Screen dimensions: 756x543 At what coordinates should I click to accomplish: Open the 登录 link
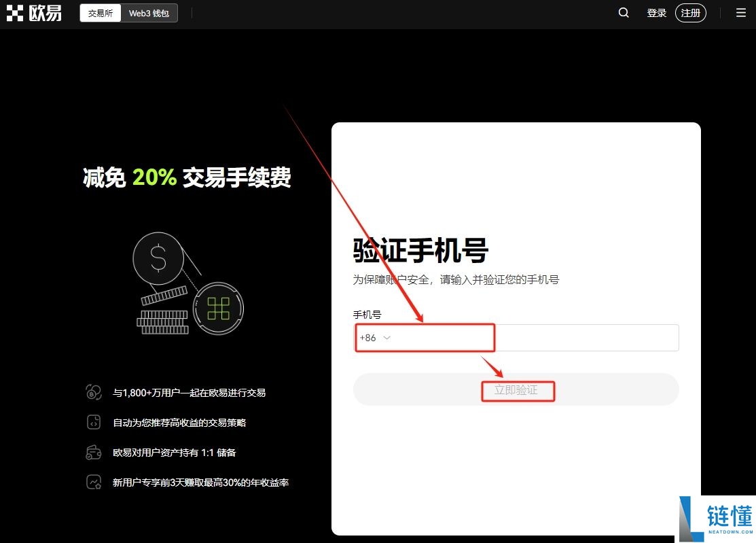coord(655,12)
